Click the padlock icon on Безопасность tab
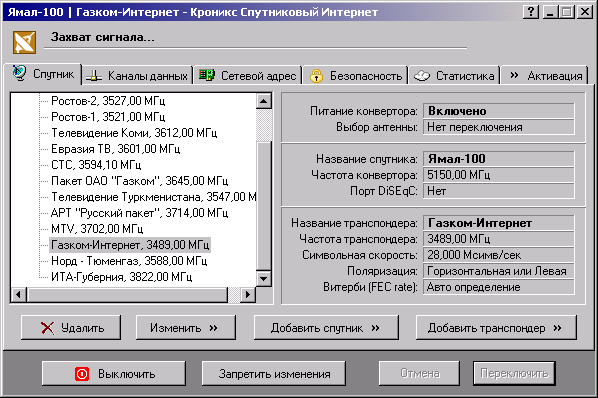 tap(316, 75)
